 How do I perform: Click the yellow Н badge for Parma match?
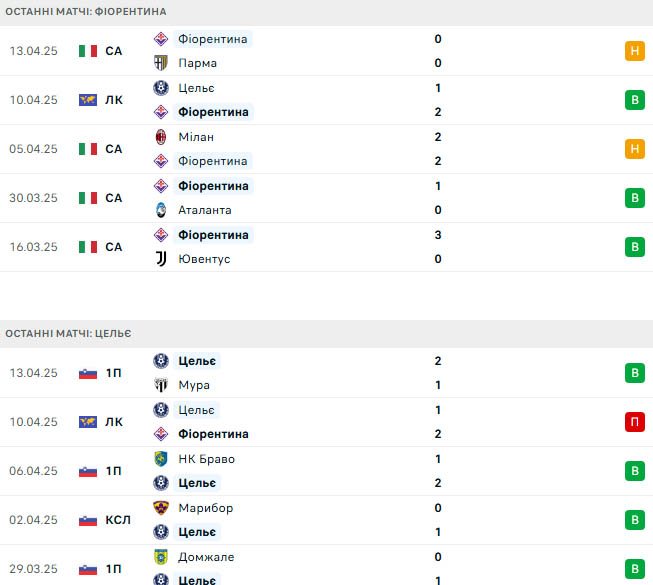click(635, 51)
